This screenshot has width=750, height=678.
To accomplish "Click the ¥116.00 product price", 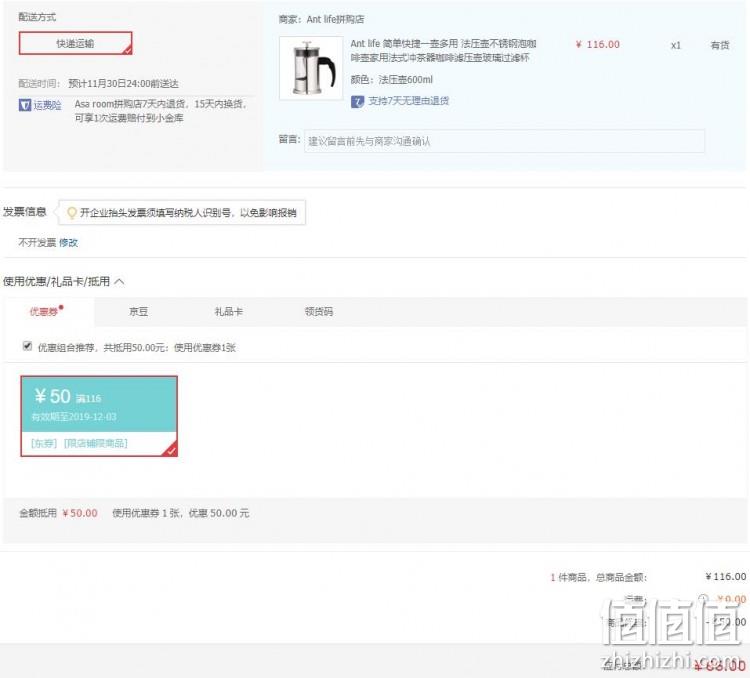I will 597,44.
